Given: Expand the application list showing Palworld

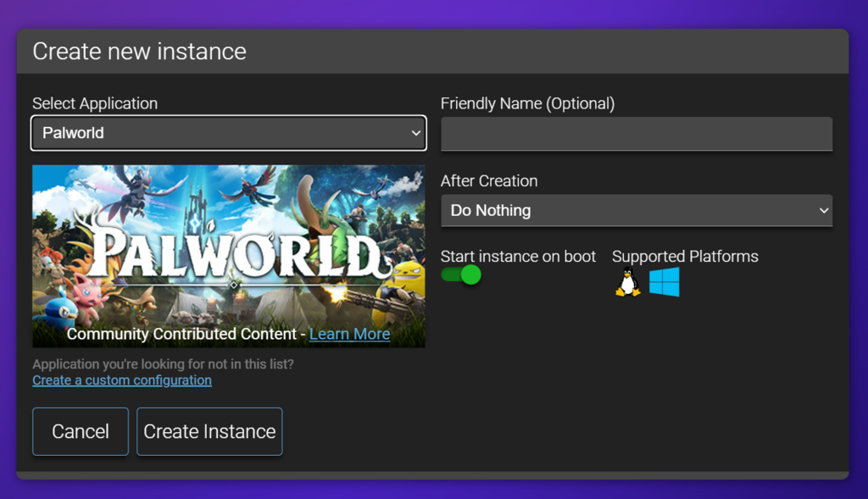Looking at the screenshot, I should (228, 133).
